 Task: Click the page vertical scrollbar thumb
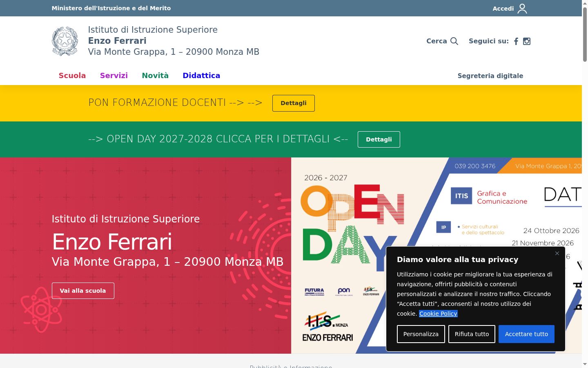[x=585, y=35]
